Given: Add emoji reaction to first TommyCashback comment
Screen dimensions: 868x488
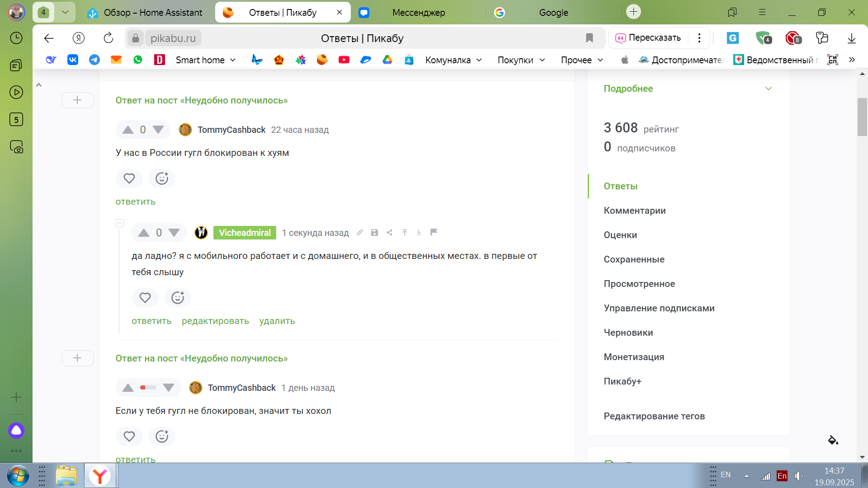Looking at the screenshot, I should 162,178.
